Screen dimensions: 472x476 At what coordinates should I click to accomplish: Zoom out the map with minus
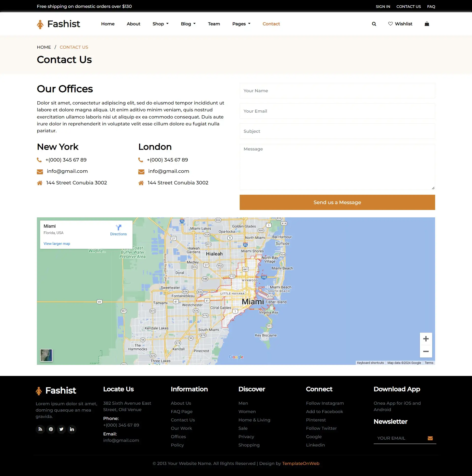tap(426, 351)
